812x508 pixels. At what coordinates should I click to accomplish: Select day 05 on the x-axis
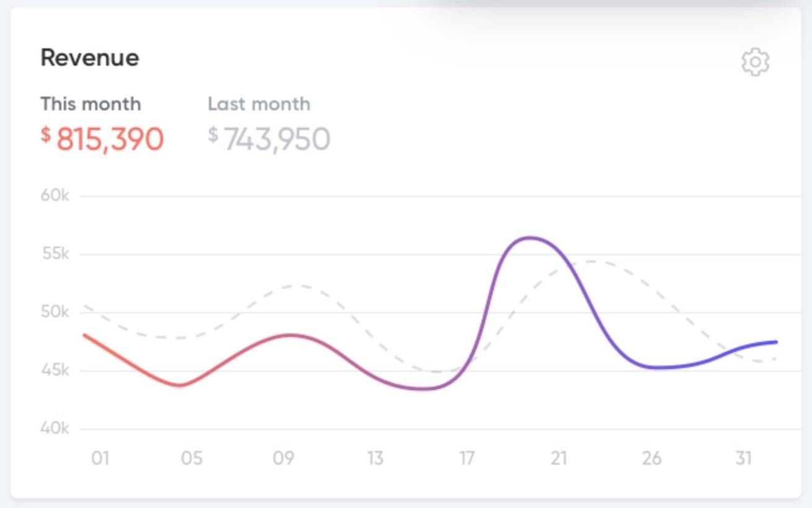click(x=192, y=458)
